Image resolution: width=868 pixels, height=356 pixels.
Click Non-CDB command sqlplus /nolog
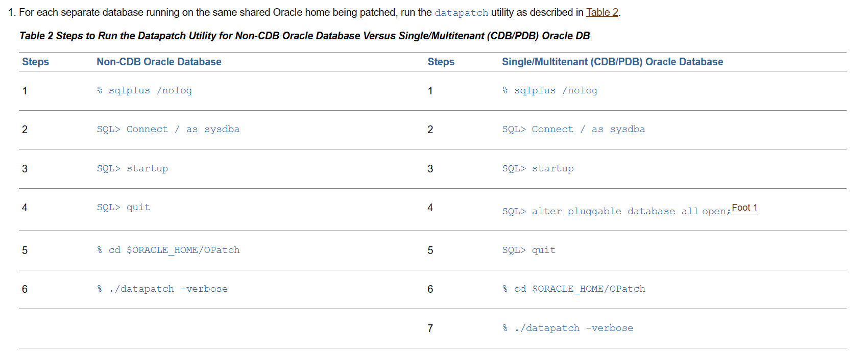tap(144, 90)
